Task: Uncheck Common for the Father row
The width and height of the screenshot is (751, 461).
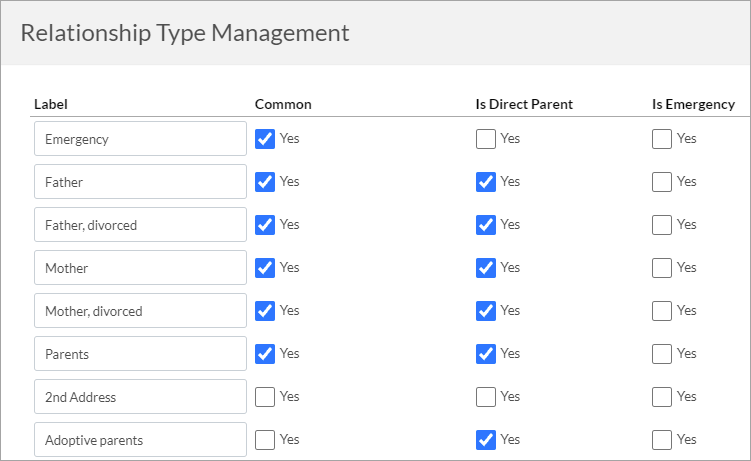Action: coord(265,182)
